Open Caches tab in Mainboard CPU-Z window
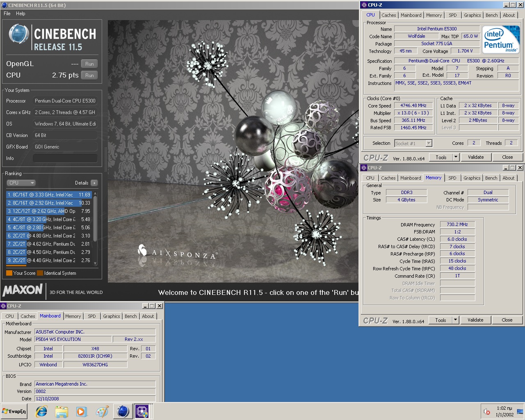Screen dimensions: 525x420 [x=27, y=316]
